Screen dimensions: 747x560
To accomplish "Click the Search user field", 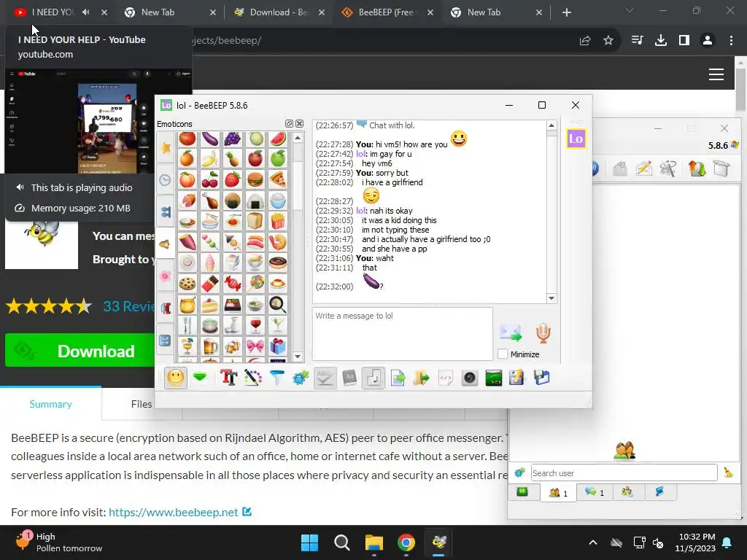I will (624, 472).
